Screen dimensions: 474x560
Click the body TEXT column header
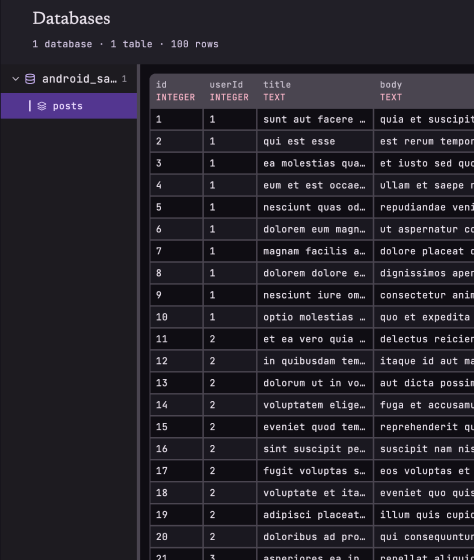tap(424, 91)
